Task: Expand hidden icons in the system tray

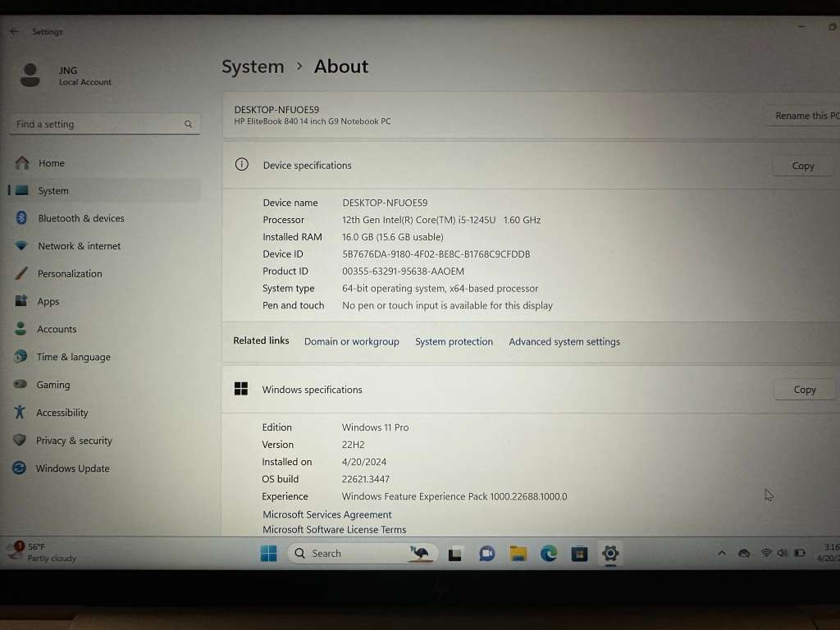Action: pyautogui.click(x=722, y=553)
